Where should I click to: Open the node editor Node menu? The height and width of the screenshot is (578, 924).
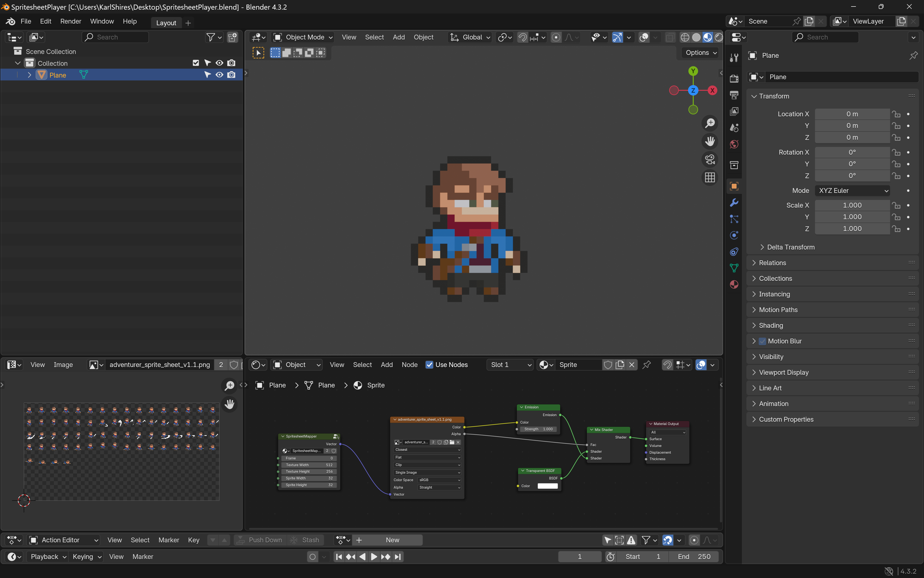[x=409, y=365]
